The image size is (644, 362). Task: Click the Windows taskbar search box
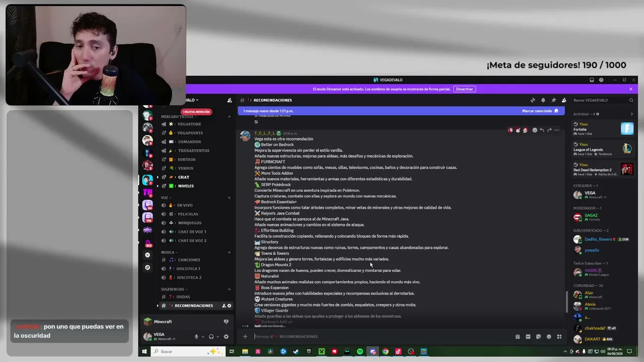pyautogui.click(x=189, y=351)
